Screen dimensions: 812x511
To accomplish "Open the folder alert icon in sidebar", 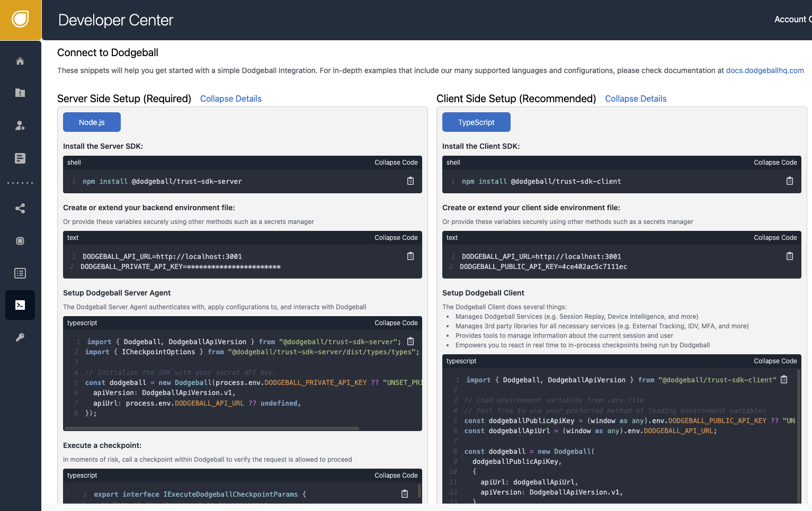I will 20,93.
